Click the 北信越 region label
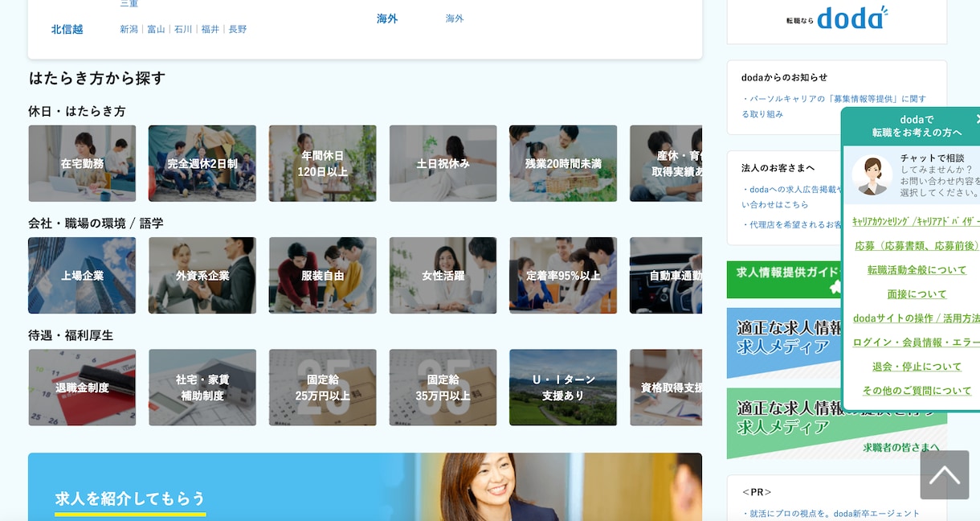The width and height of the screenshot is (980, 521). pos(67,29)
